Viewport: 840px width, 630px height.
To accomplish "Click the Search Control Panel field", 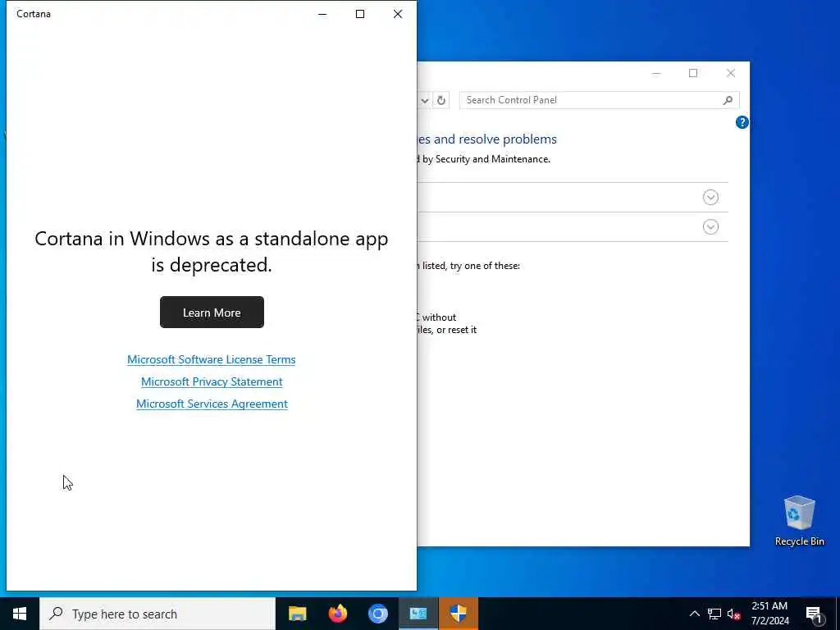I will point(599,100).
